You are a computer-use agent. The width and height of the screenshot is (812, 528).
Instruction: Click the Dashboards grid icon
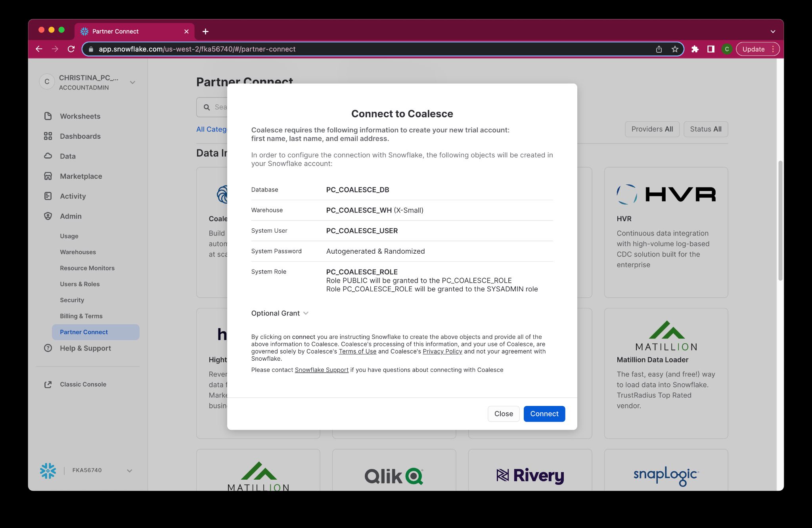point(48,136)
